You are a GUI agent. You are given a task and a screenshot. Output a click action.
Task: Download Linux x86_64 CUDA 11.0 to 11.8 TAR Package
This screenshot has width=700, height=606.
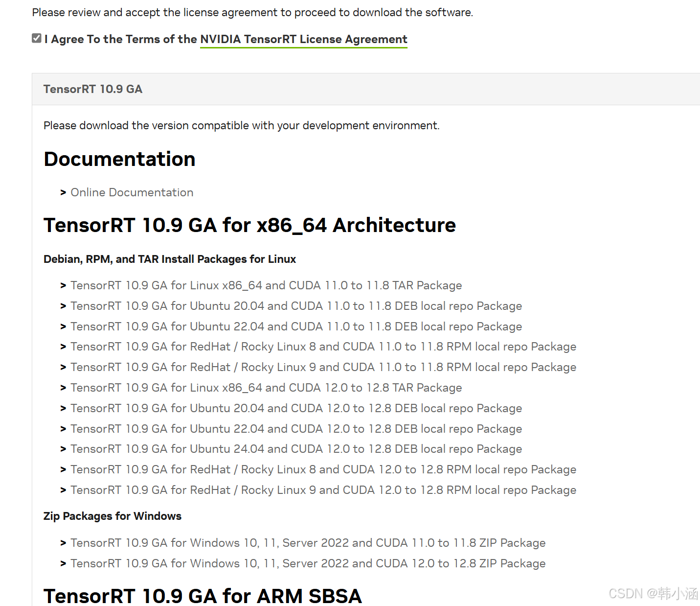click(x=266, y=285)
